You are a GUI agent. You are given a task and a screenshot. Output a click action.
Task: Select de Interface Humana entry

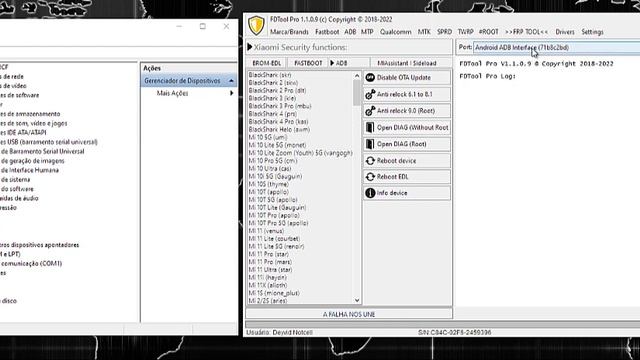pos(29,170)
